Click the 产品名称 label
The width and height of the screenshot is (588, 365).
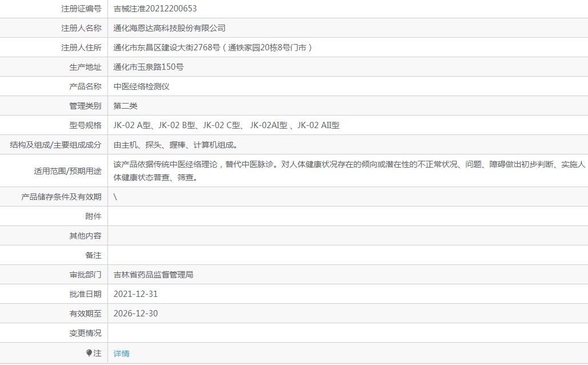[86, 87]
